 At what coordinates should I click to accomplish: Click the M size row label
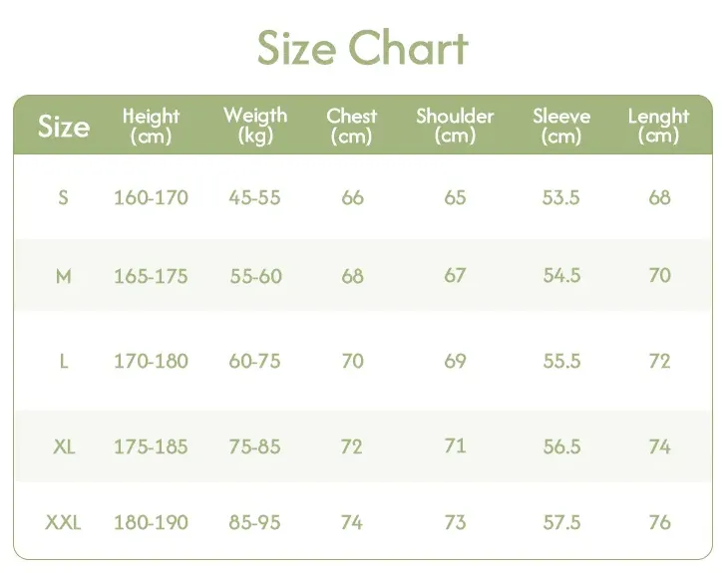click(x=64, y=276)
